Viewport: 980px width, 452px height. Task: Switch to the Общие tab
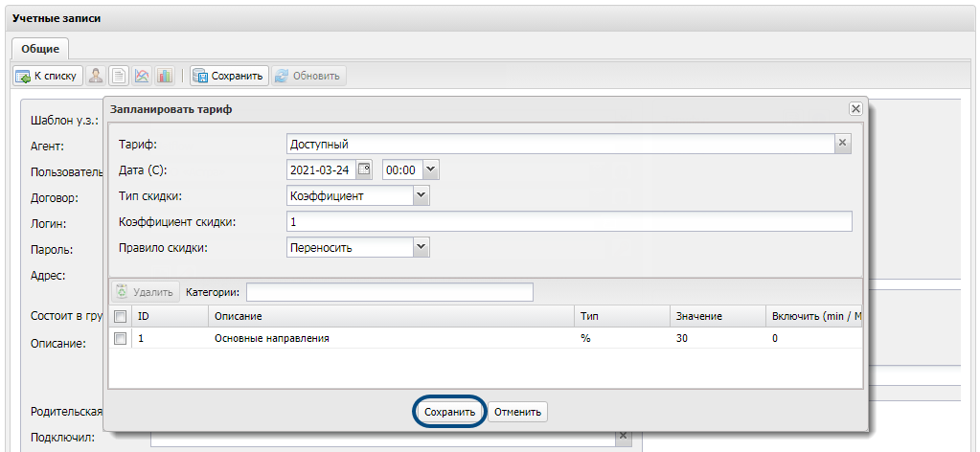pos(40,49)
